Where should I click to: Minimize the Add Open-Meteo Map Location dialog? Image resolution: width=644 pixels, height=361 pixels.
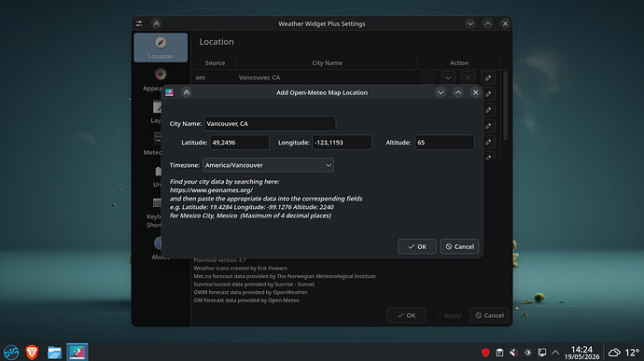coord(441,92)
